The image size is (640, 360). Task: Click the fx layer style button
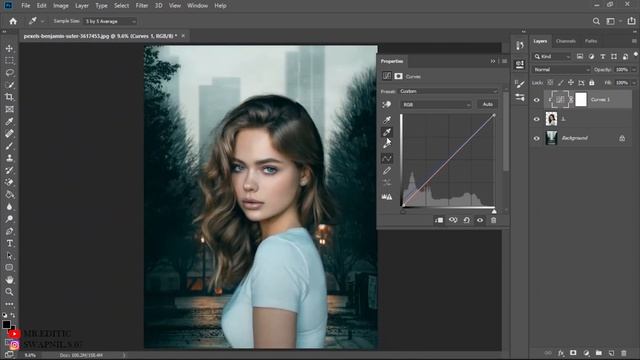coord(561,353)
